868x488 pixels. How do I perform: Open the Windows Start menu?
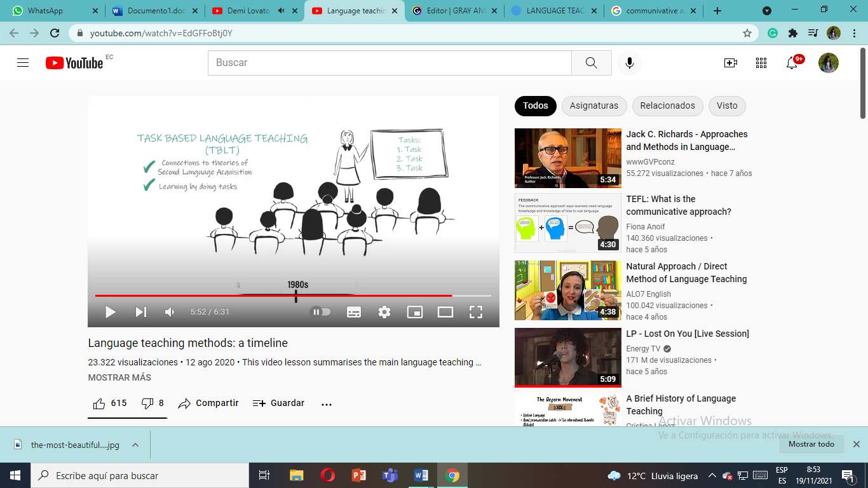point(15,475)
